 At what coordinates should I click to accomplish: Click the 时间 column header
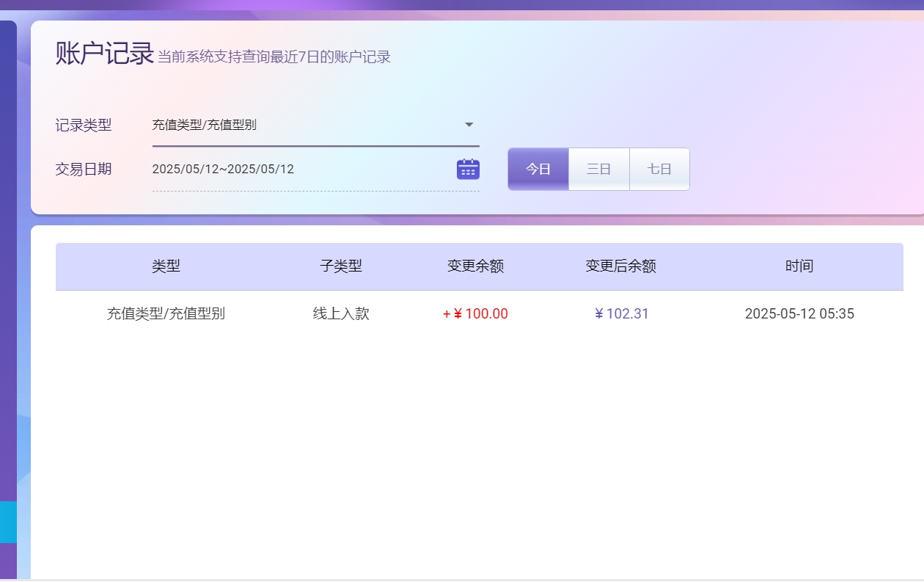799,266
